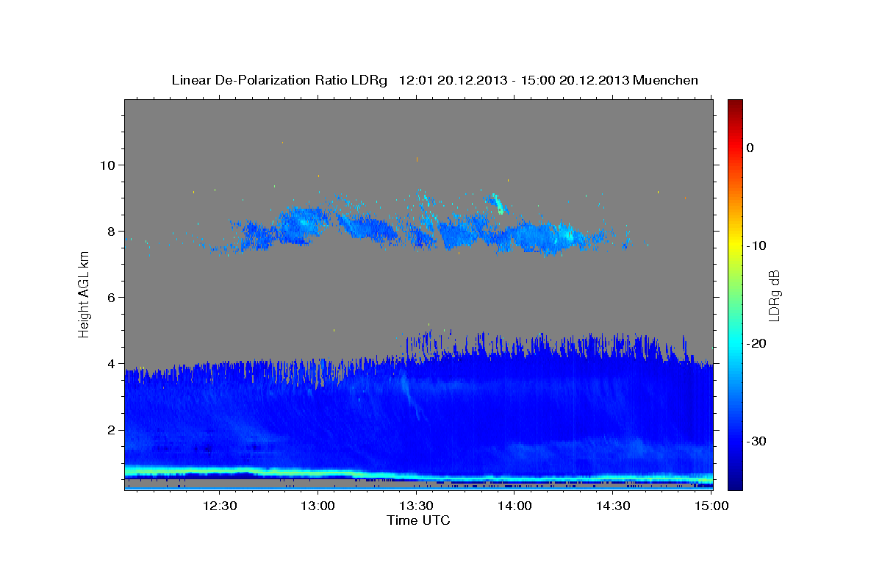Click the colorbar value '-20'
Image resolution: width=882 pixels, height=588 pixels.
pos(756,343)
